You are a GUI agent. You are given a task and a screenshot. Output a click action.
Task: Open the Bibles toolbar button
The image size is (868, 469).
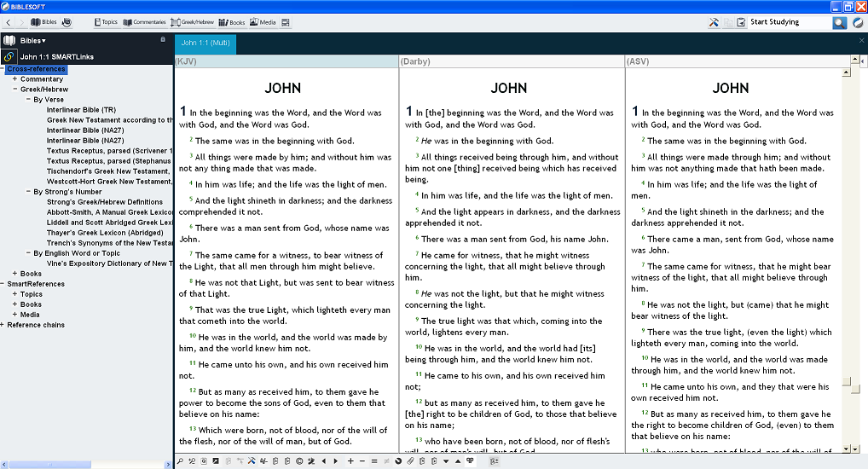point(43,22)
